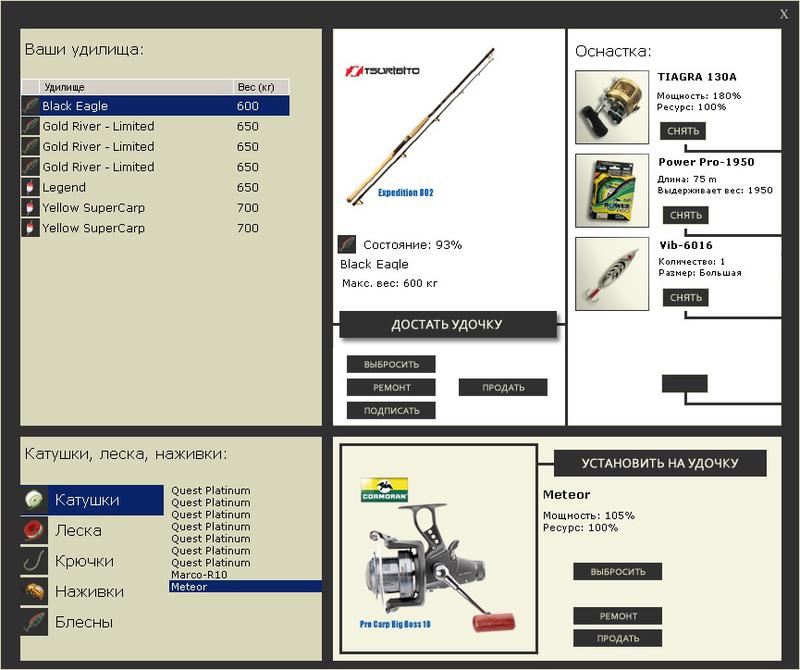Click the rod type icon beside Состояние
800x670 pixels.
pos(347,244)
